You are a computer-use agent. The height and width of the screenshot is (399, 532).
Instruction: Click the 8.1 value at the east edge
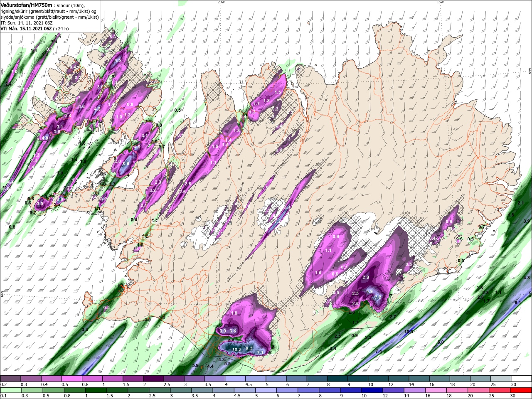tap(517, 303)
